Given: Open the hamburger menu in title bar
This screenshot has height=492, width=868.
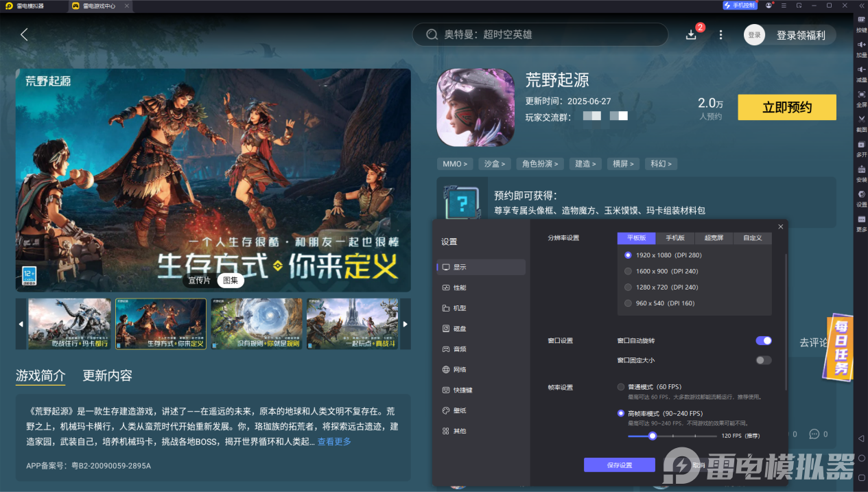Looking at the screenshot, I should click(x=784, y=5).
